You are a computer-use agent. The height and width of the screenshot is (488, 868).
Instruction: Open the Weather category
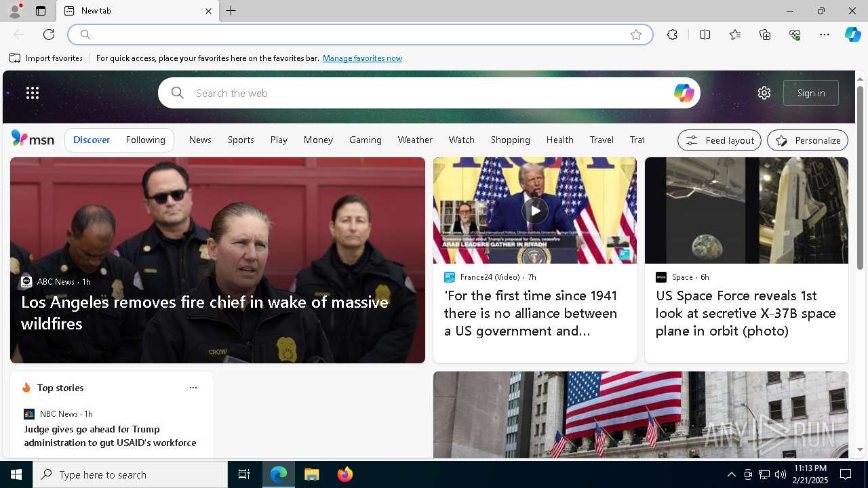click(x=415, y=140)
